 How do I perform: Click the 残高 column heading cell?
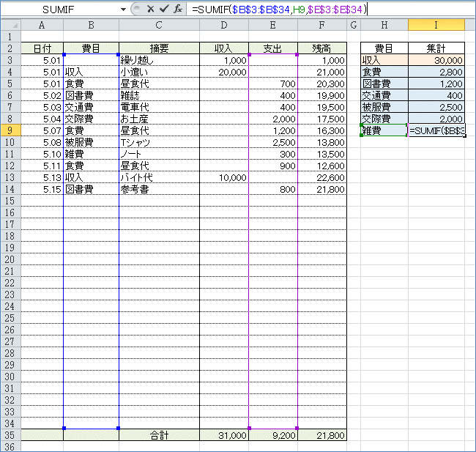[x=321, y=48]
